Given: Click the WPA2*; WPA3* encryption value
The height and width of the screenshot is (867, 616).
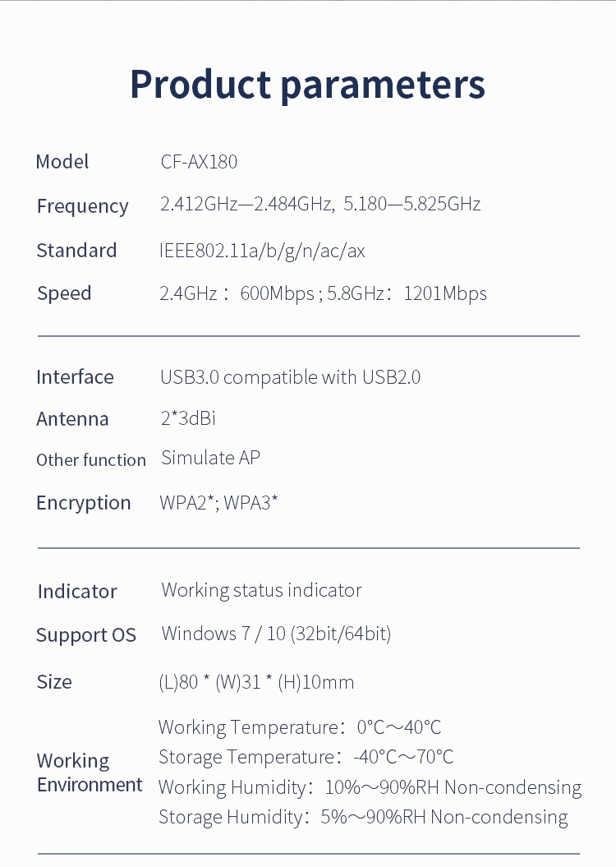Looking at the screenshot, I should [x=218, y=502].
